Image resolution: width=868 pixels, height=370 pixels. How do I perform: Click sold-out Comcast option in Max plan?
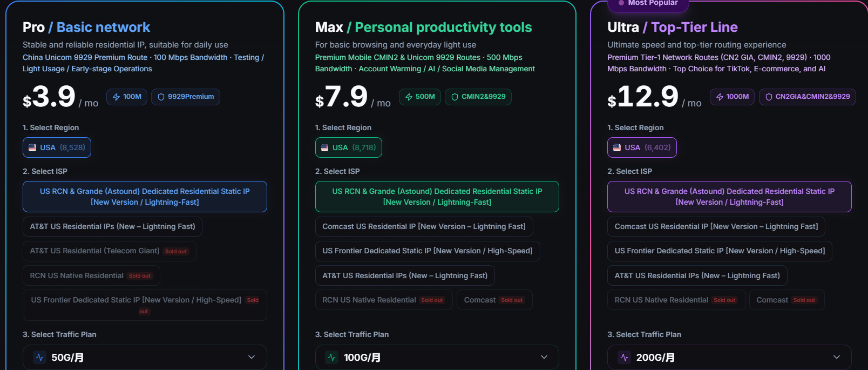coord(494,300)
